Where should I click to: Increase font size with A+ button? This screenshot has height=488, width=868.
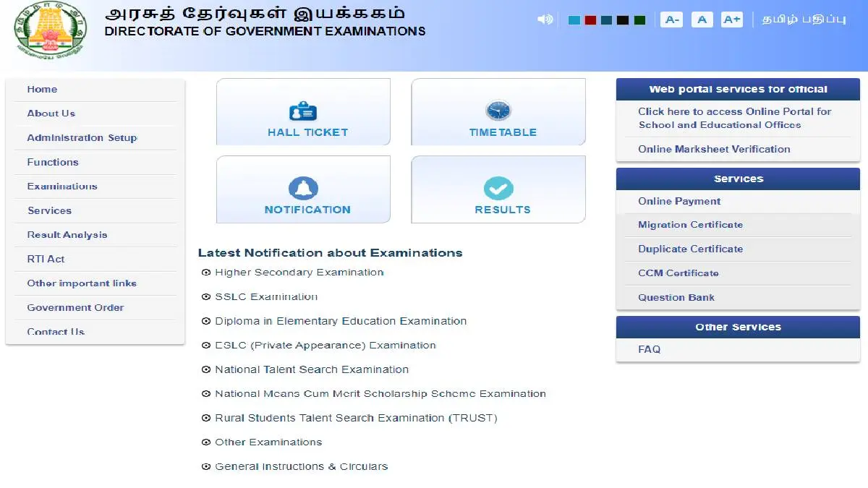point(731,20)
